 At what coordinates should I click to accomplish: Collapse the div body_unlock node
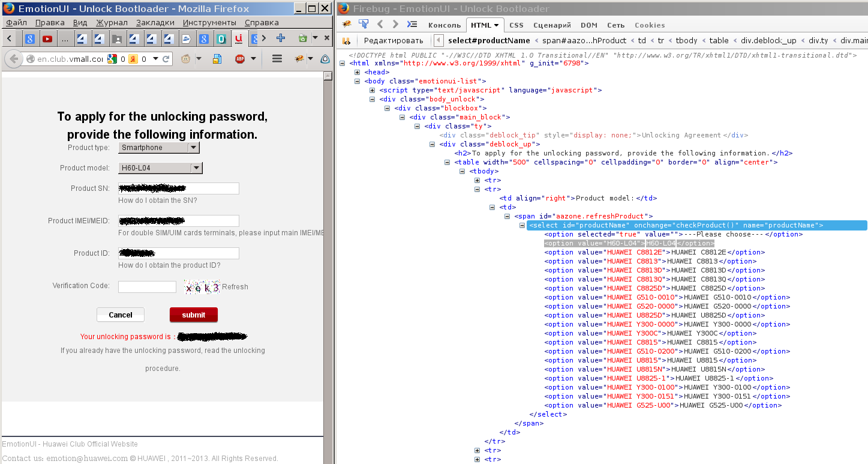pyautogui.click(x=372, y=99)
